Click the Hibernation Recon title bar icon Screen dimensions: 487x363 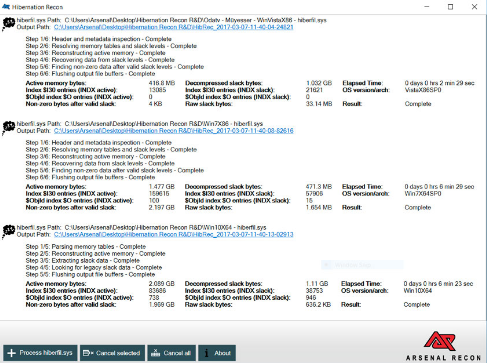6,7
